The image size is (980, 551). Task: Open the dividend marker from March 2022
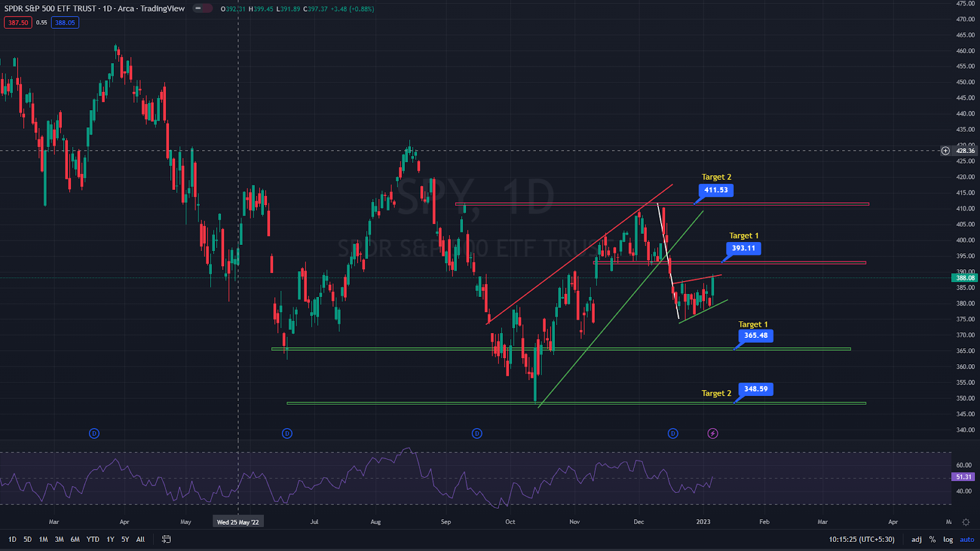[94, 433]
